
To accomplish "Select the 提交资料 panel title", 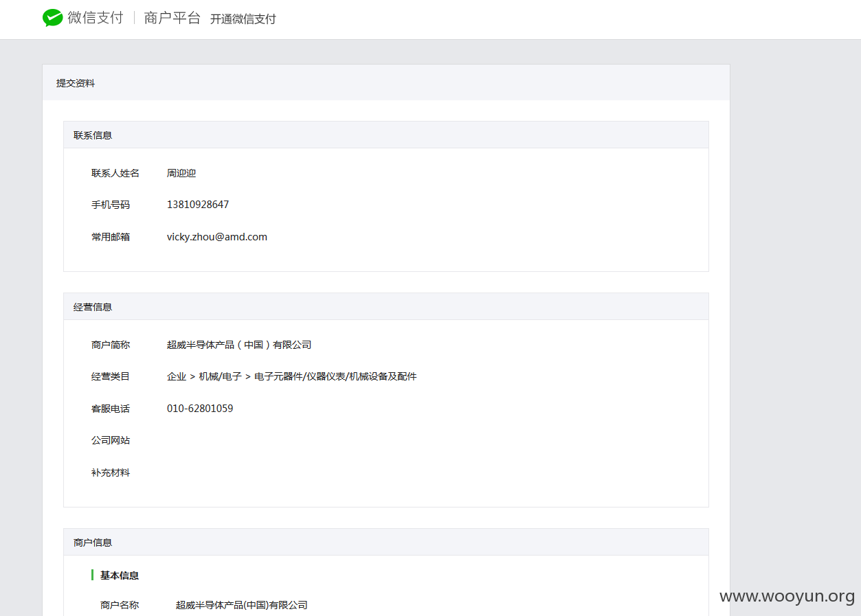I will (x=76, y=83).
